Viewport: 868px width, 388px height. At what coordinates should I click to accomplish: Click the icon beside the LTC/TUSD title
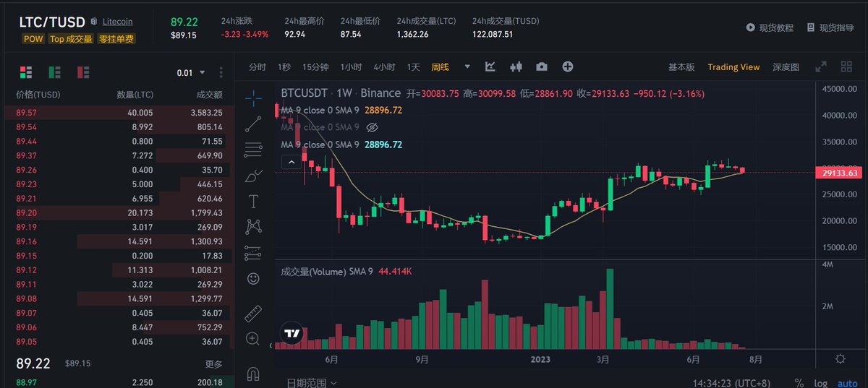[x=94, y=22]
